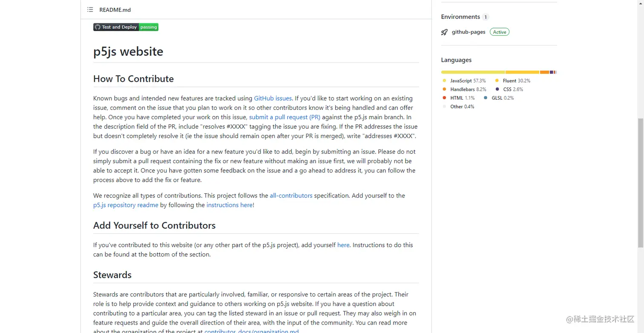Click the Test and Deploy passing badge
644x333 pixels.
point(126,27)
